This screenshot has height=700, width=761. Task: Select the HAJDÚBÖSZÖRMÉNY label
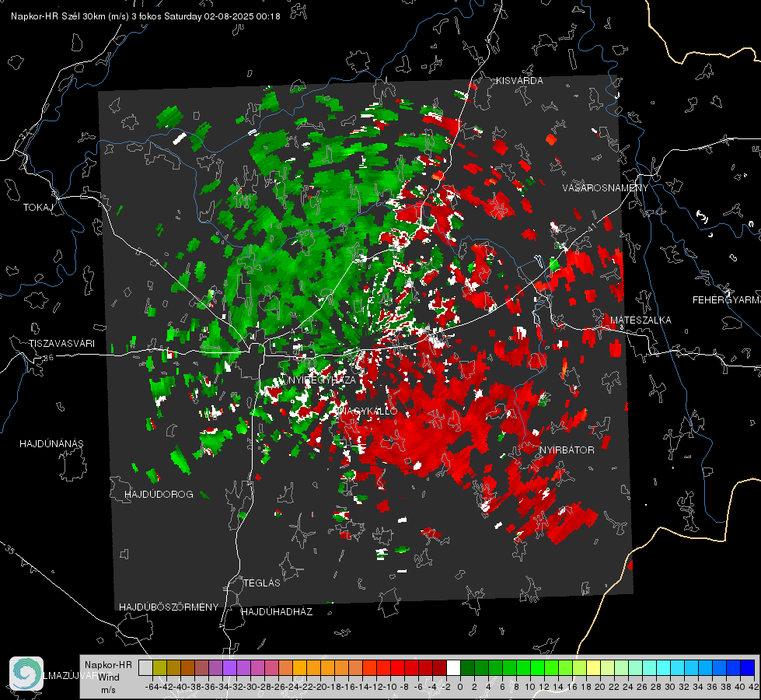[x=169, y=607]
